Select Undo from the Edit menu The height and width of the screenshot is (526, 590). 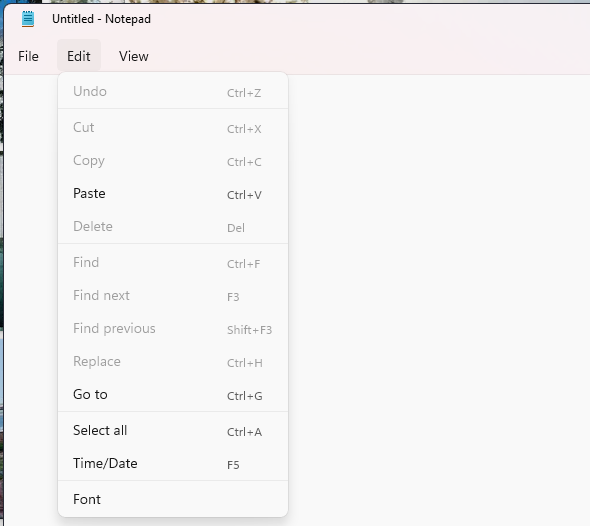click(173, 91)
